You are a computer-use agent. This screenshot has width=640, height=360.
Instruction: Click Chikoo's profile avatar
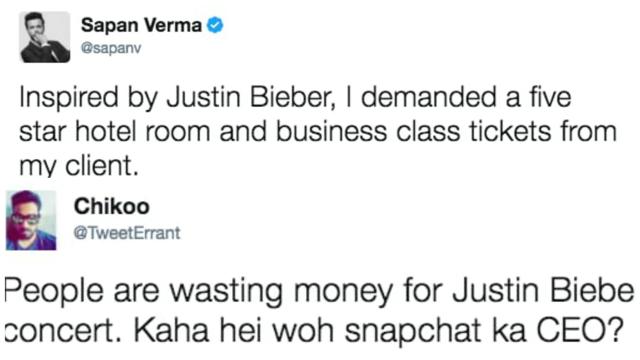point(31,220)
